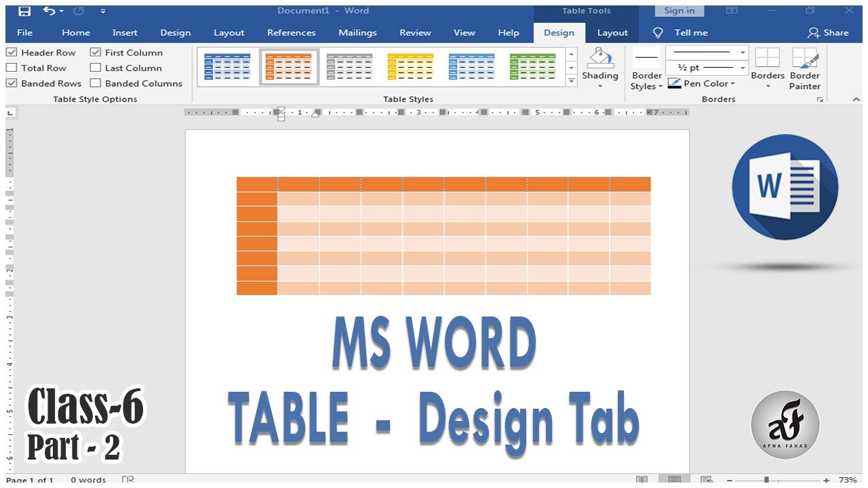This screenshot has width=868, height=488.
Task: Click the first-line indent ruler marker
Action: coord(281,109)
